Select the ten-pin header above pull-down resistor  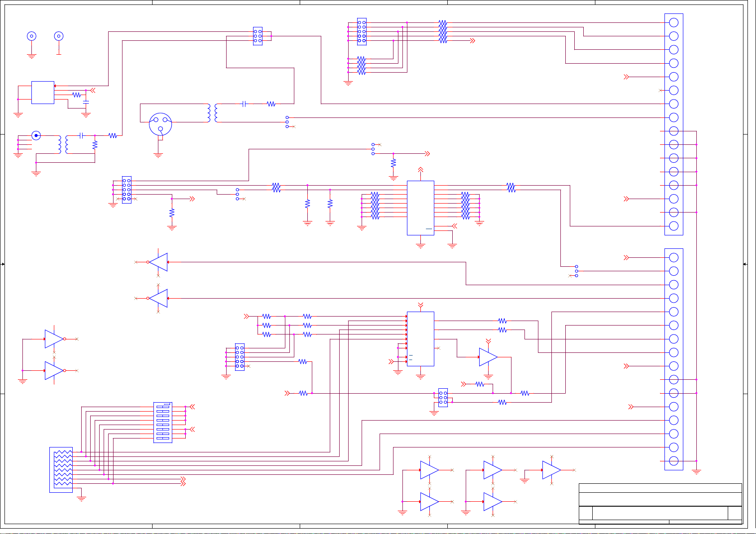click(127, 190)
